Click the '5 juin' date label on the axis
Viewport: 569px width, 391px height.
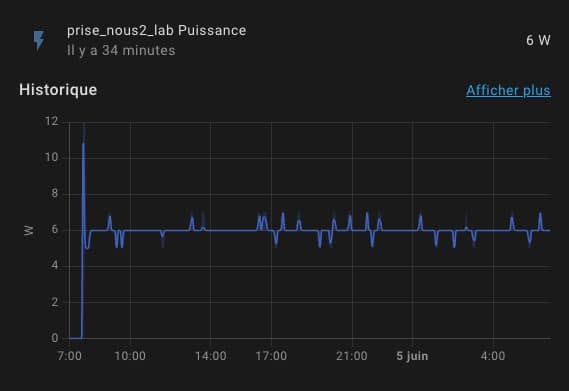coord(412,356)
